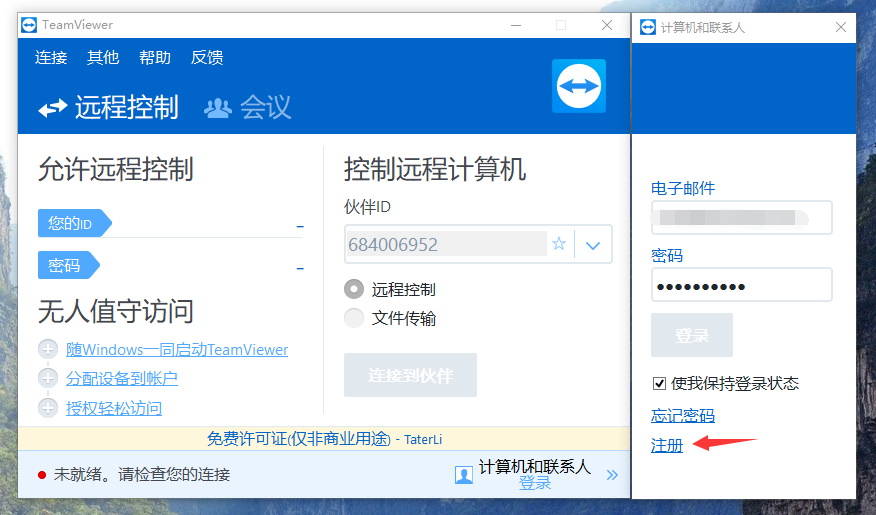
Task: Click the arrows icon beside 远程控制 tab
Action: click(53, 107)
